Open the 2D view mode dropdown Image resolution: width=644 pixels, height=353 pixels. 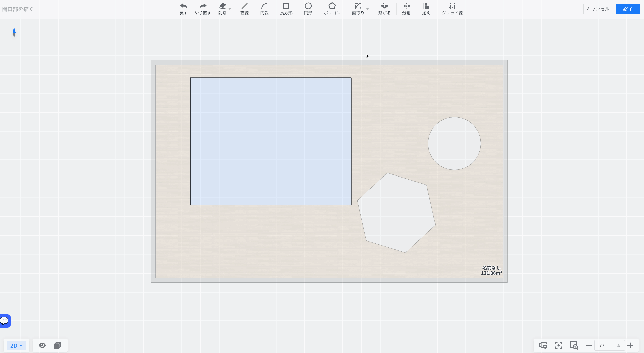click(16, 345)
